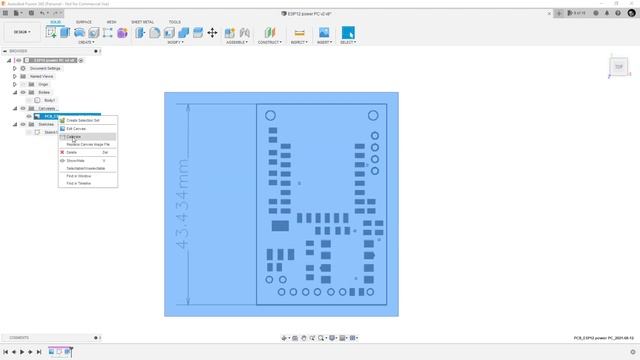Toggle visibility of Body1
640x360 pixels.
pos(29,100)
